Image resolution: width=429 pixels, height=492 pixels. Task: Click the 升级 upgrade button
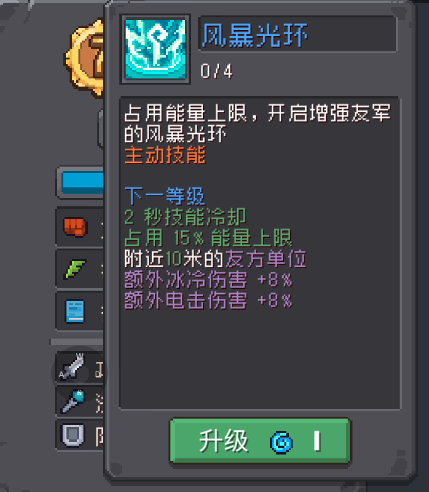pos(260,441)
